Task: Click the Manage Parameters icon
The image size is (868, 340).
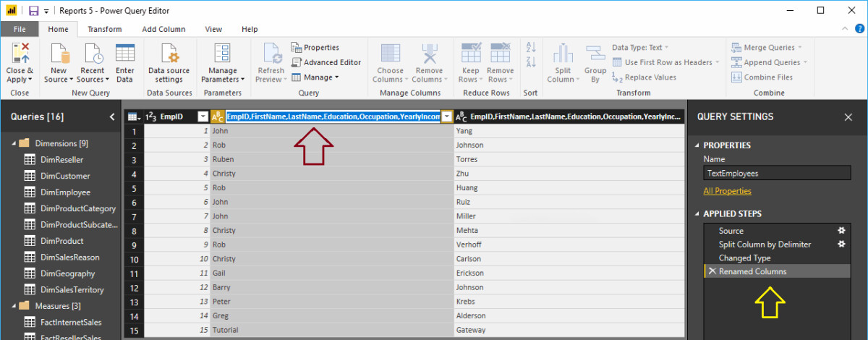Action: point(222,53)
